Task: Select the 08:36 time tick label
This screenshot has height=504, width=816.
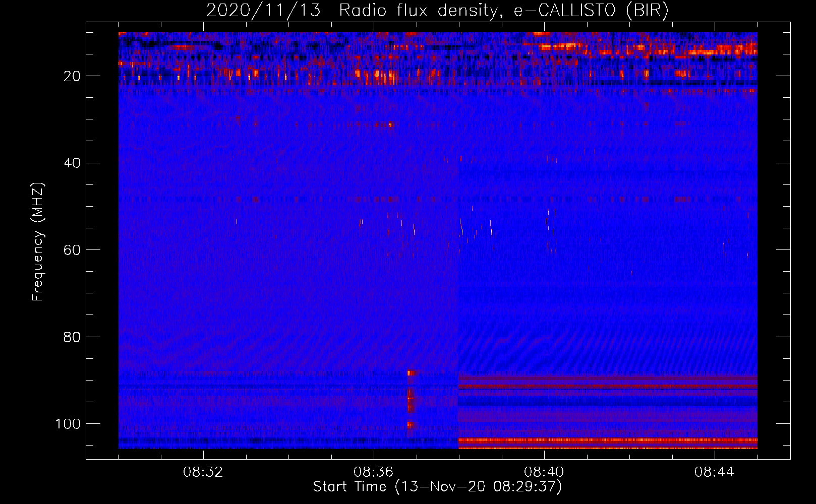Action: point(374,472)
